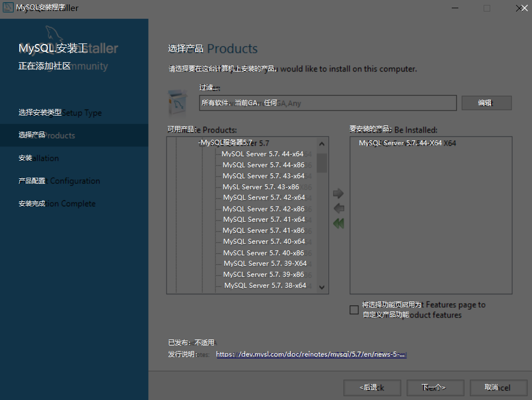Click the product list scroll down arrow

point(322,287)
